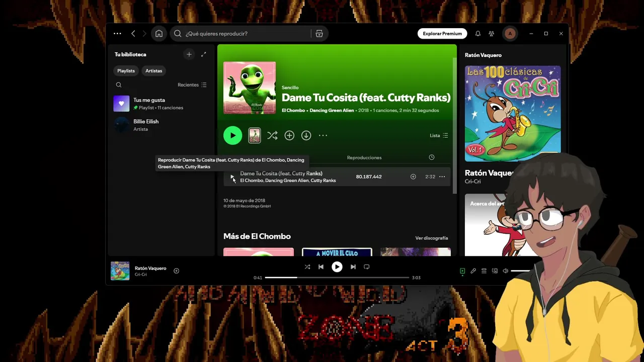Viewport: 644px width, 362px height.
Task: Click now playing Ratón Vaquero cover thumbnail
Action: (x=120, y=270)
